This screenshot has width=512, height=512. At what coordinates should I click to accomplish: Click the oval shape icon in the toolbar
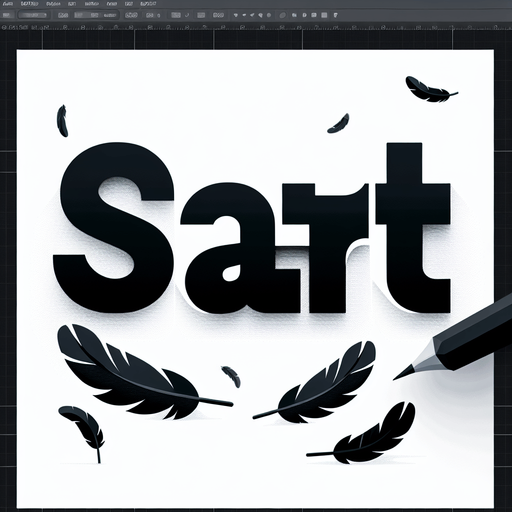click(282, 15)
